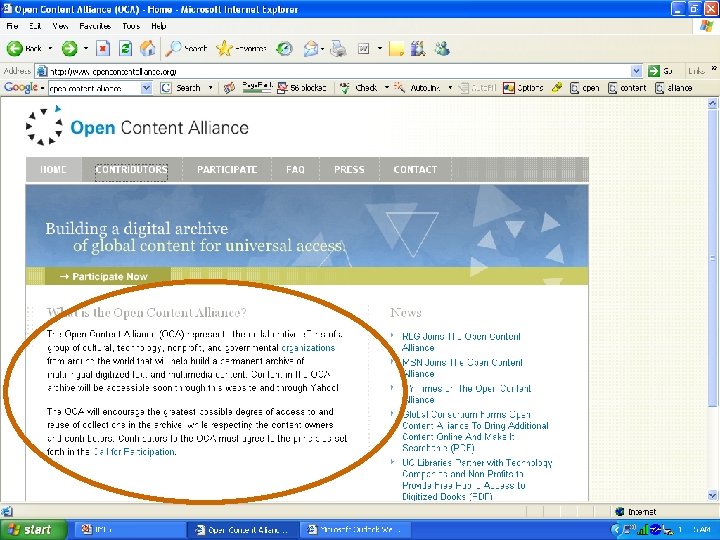Image resolution: width=720 pixels, height=540 pixels.
Task: Open the Mail envelope toolbar icon
Action: click(x=310, y=48)
